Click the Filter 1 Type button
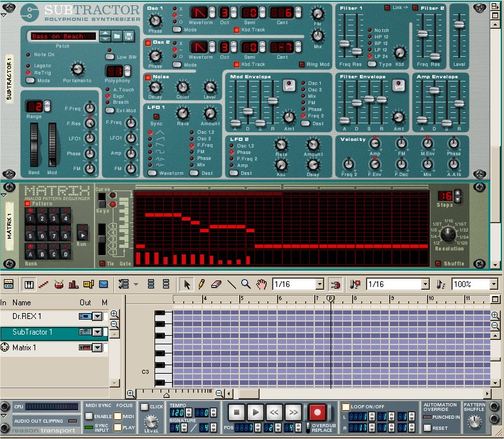The height and width of the screenshot is (439, 504). point(372,64)
